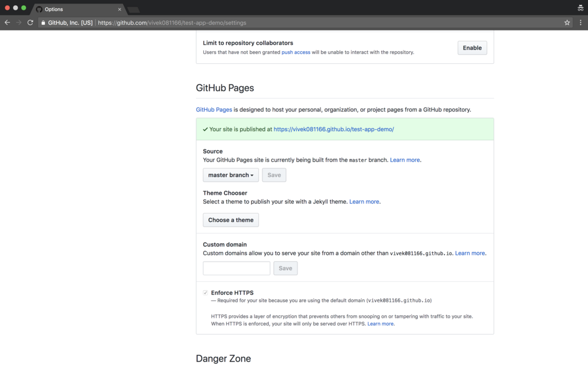Click the 'Custom domain' label
Screen dimensions: 588x368
point(225,244)
